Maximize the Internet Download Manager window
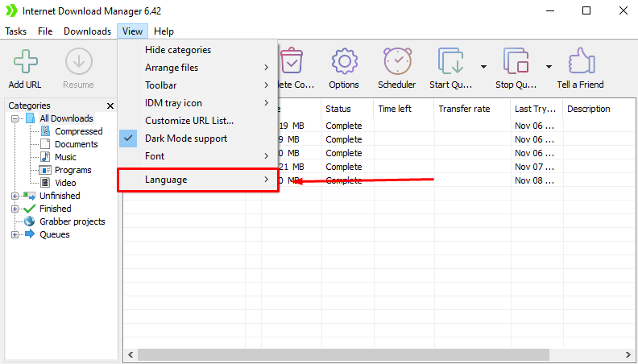This screenshot has height=364, width=638. coord(586,10)
